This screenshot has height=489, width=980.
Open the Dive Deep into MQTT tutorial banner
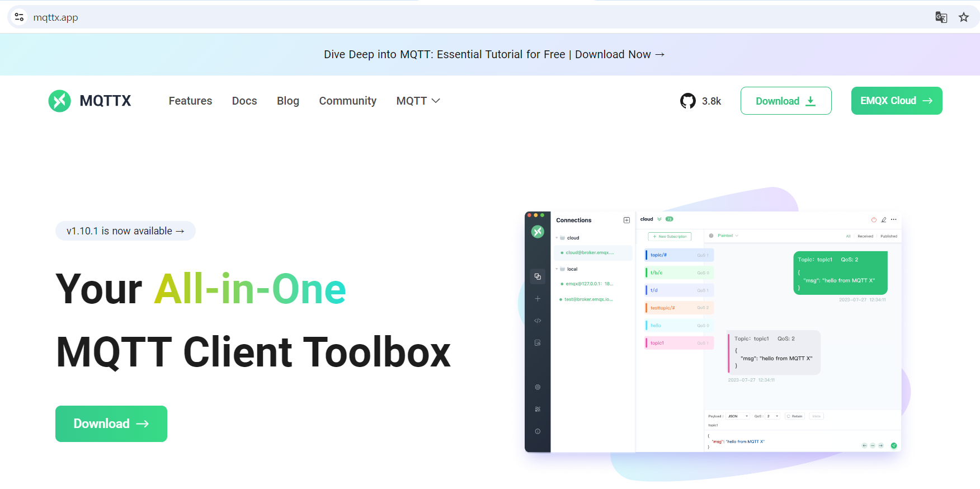[x=494, y=54]
